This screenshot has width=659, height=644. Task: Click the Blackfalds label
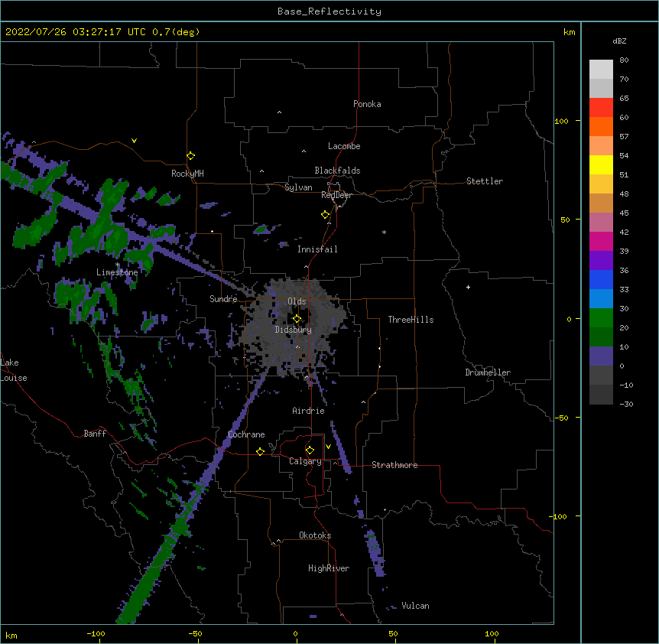pyautogui.click(x=337, y=171)
